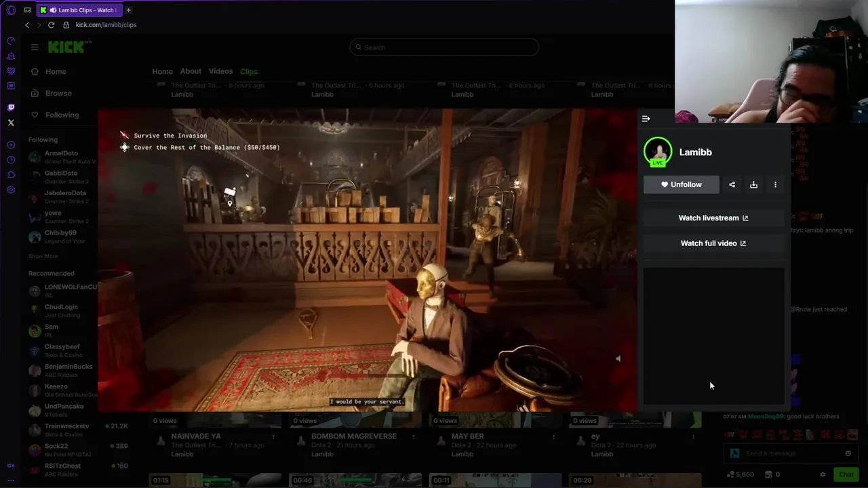The height and width of the screenshot is (488, 868).
Task: Open the MAY BER clip title
Action: (x=468, y=436)
